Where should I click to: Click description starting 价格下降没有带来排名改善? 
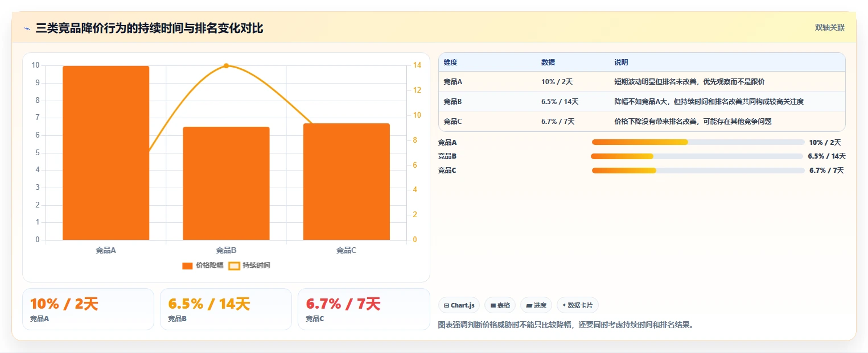[x=693, y=122]
